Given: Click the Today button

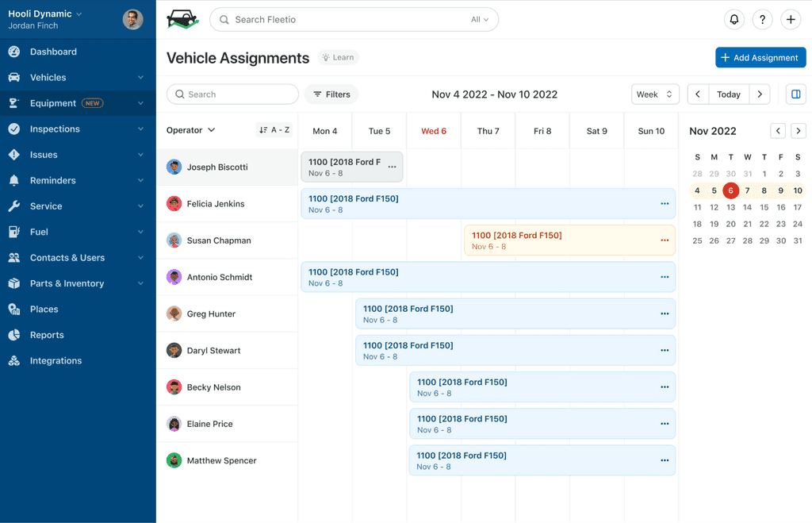Looking at the screenshot, I should pyautogui.click(x=728, y=94).
